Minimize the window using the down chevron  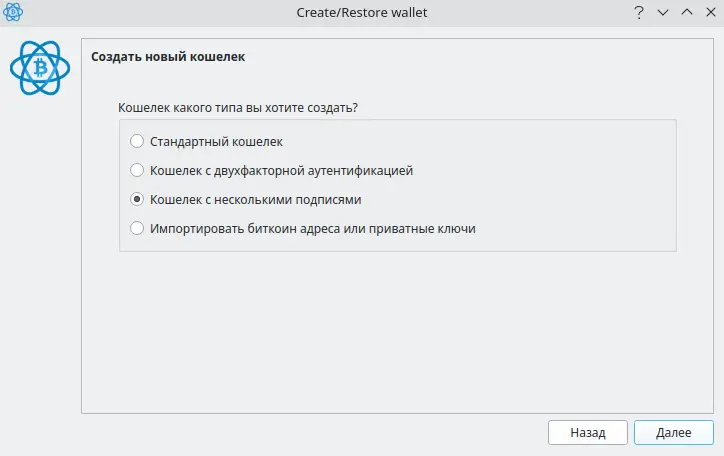663,12
